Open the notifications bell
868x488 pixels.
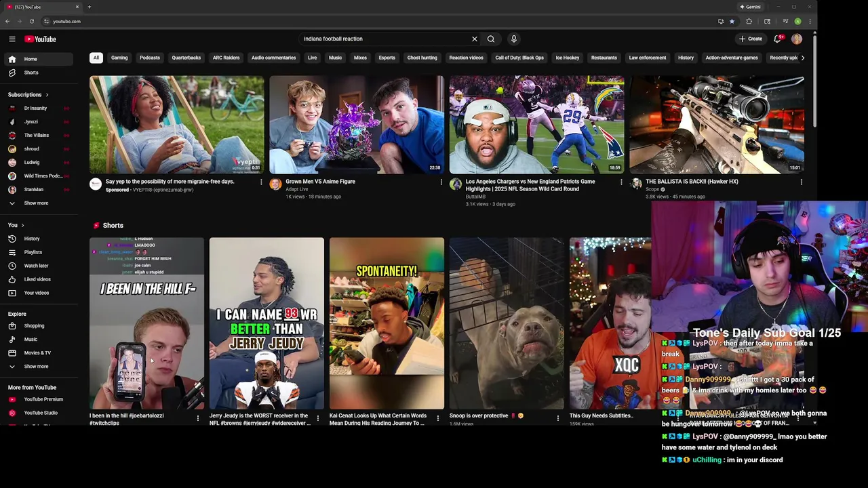[778, 39]
